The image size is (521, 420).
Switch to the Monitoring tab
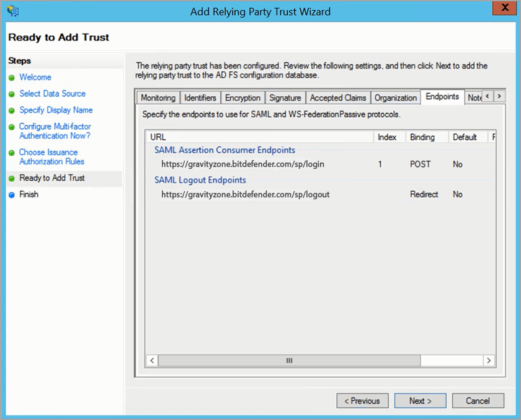tap(158, 98)
